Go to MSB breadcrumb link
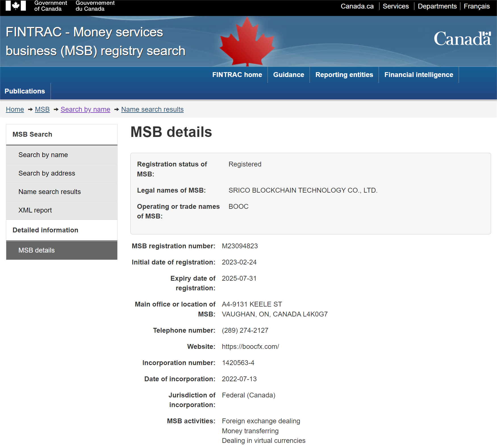The height and width of the screenshot is (448, 497). tap(42, 109)
